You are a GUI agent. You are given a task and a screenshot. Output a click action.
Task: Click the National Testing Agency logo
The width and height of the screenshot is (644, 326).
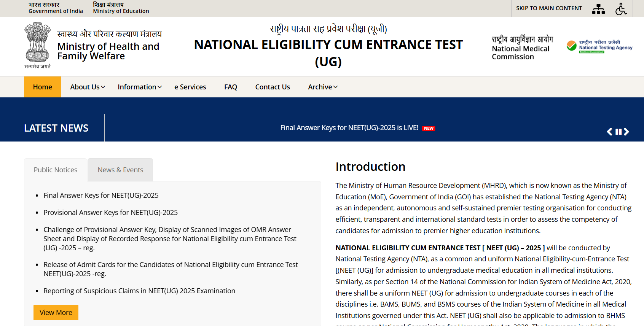click(599, 46)
